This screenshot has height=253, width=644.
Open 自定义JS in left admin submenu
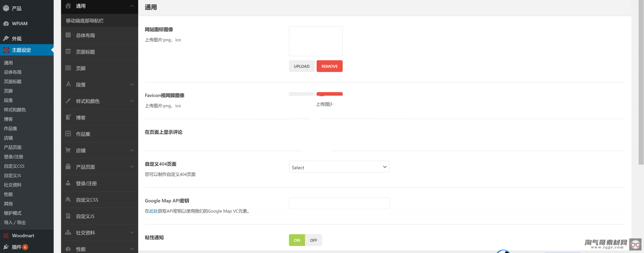tap(12, 176)
